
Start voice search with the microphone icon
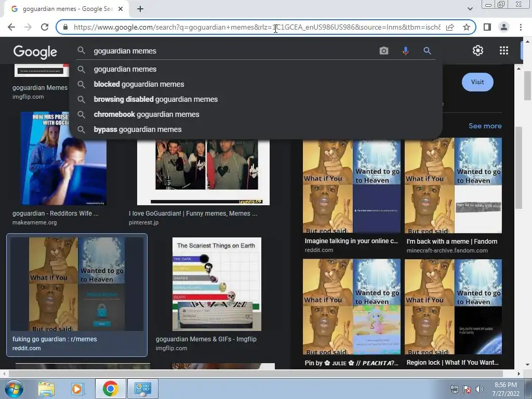pos(405,51)
